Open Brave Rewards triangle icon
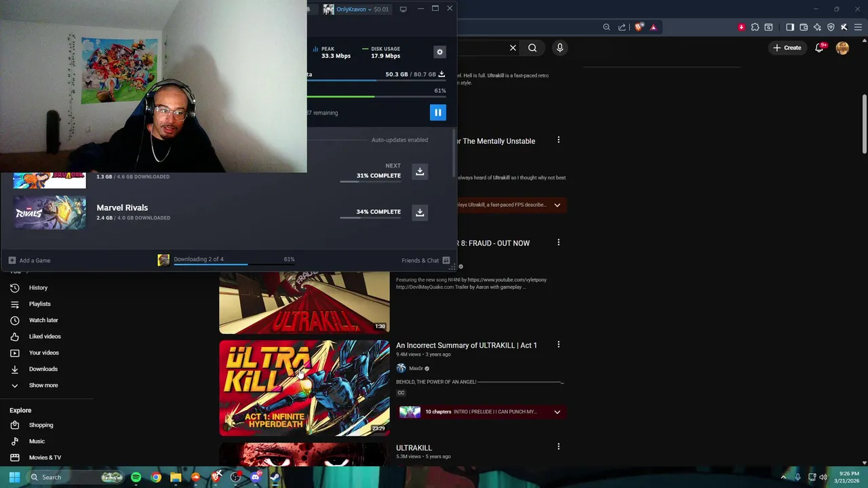The height and width of the screenshot is (488, 868). click(654, 27)
